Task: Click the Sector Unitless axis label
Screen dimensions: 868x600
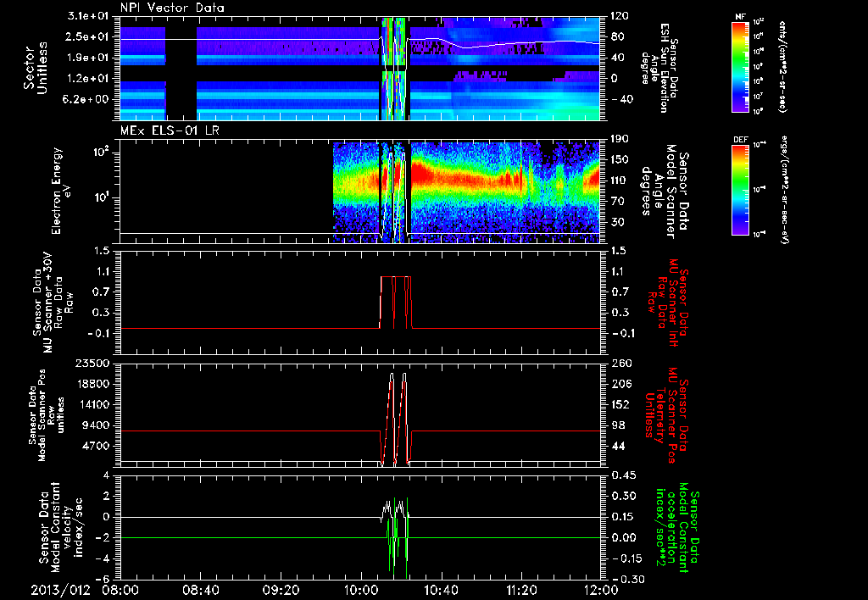Action: click(34, 68)
